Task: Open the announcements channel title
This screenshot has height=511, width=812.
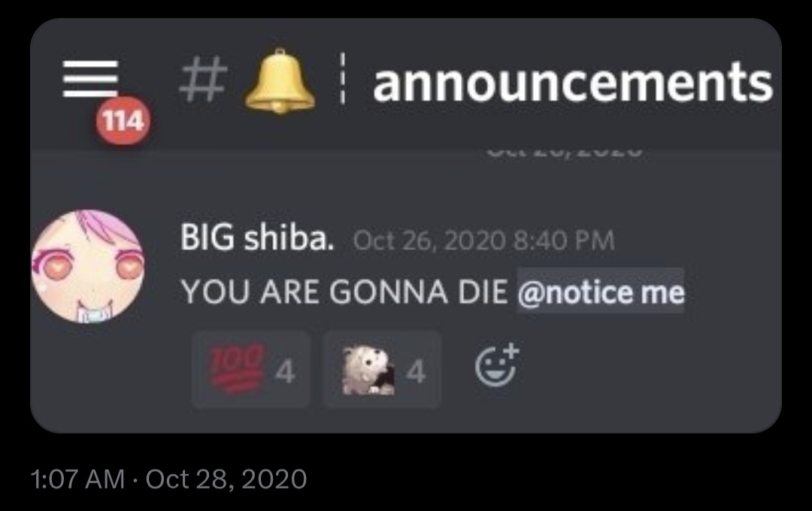Action: [573, 83]
